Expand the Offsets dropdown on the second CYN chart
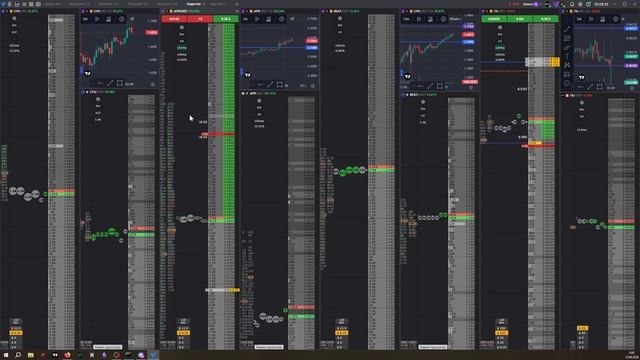The width and height of the screenshot is (640, 360). pos(456,19)
